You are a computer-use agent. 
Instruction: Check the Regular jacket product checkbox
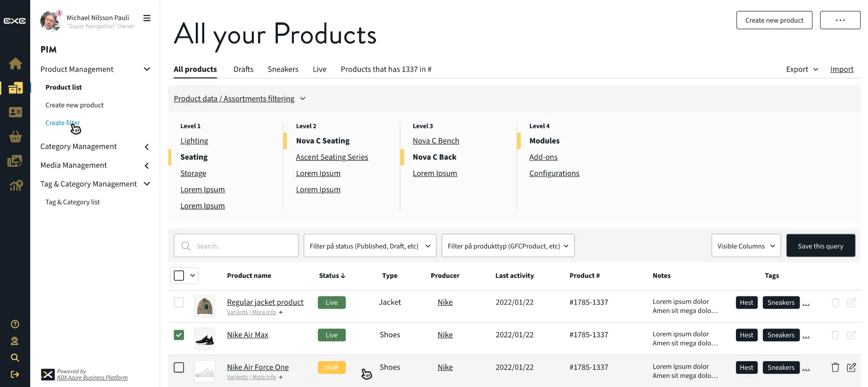(x=179, y=303)
